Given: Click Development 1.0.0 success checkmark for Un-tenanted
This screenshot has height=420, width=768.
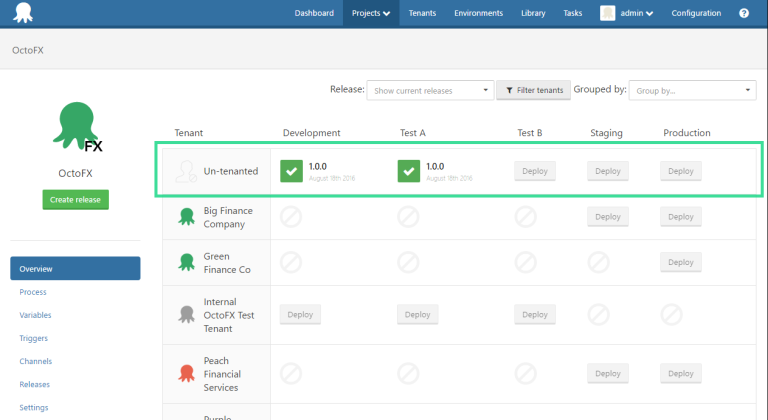Looking at the screenshot, I should tap(292, 171).
